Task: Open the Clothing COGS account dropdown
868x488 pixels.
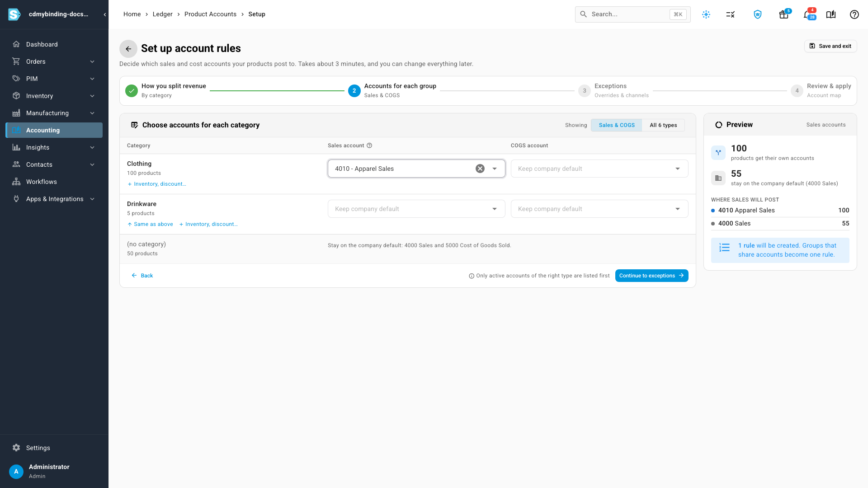Action: pos(599,169)
